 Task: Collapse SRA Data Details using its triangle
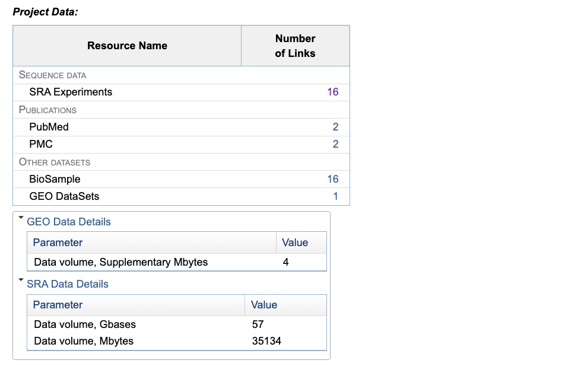click(x=21, y=281)
